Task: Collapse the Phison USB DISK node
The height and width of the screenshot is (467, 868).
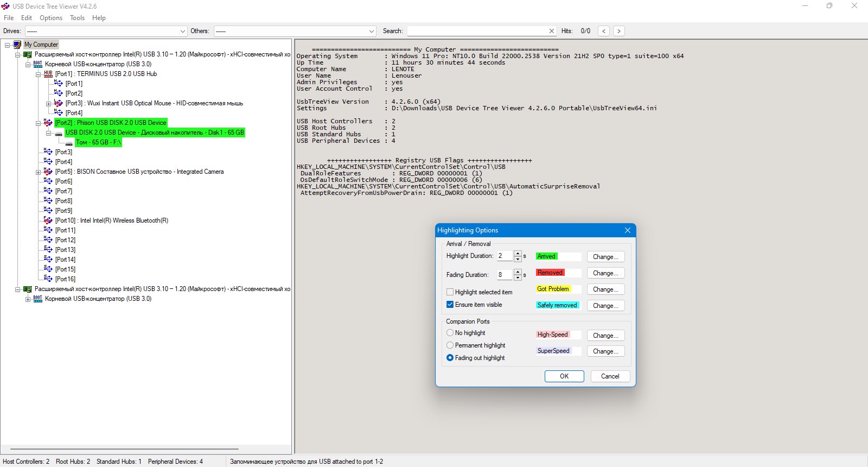Action: pyautogui.click(x=38, y=123)
